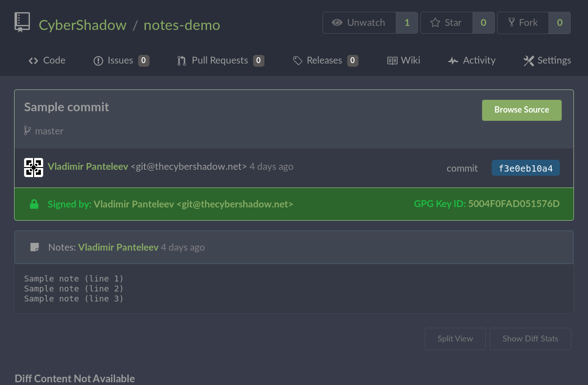This screenshot has height=385, width=588.
Task: Switch to the Code tab
Action: point(47,60)
